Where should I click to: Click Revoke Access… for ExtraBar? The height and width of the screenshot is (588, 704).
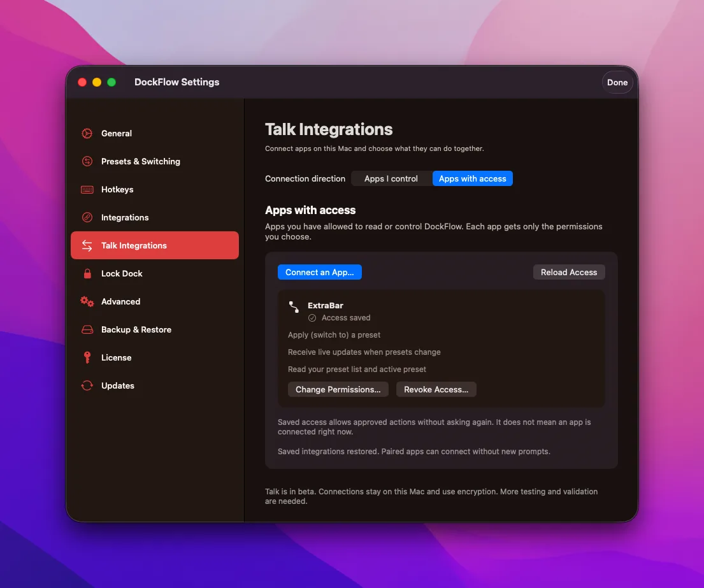tap(436, 389)
